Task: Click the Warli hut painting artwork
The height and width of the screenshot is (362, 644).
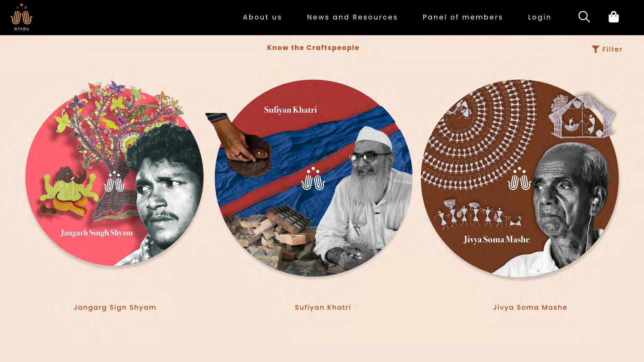Action: [582, 116]
